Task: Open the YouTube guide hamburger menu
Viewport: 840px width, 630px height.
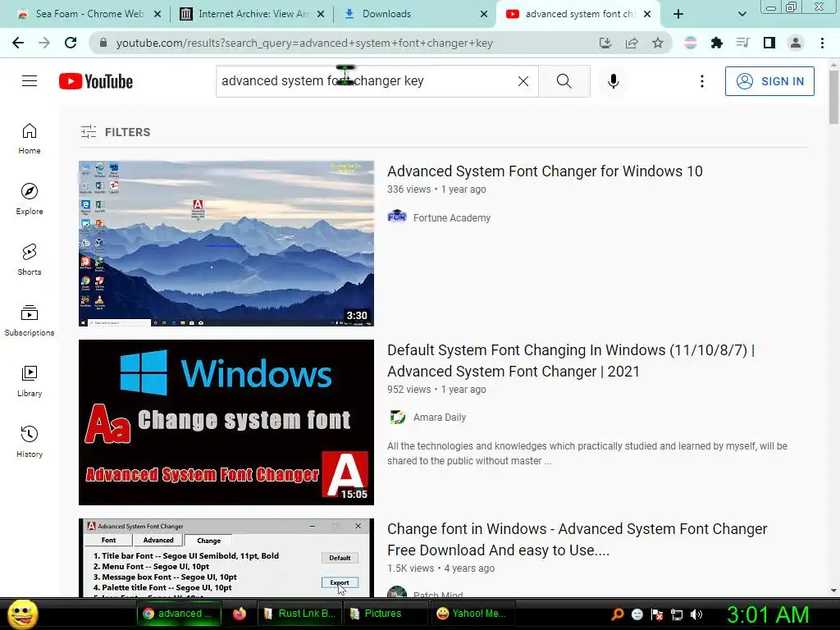Action: tap(30, 81)
